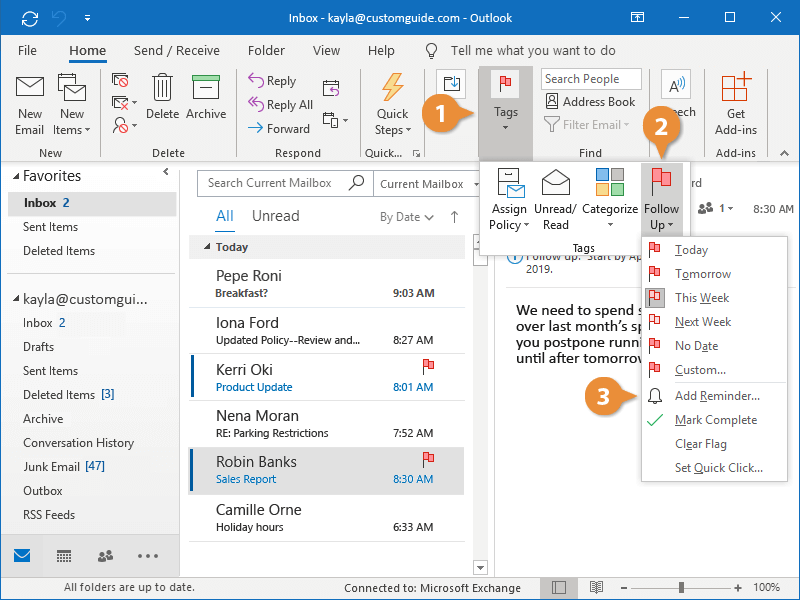
Task: Reverse sort order with the up arrow
Action: coord(454,217)
